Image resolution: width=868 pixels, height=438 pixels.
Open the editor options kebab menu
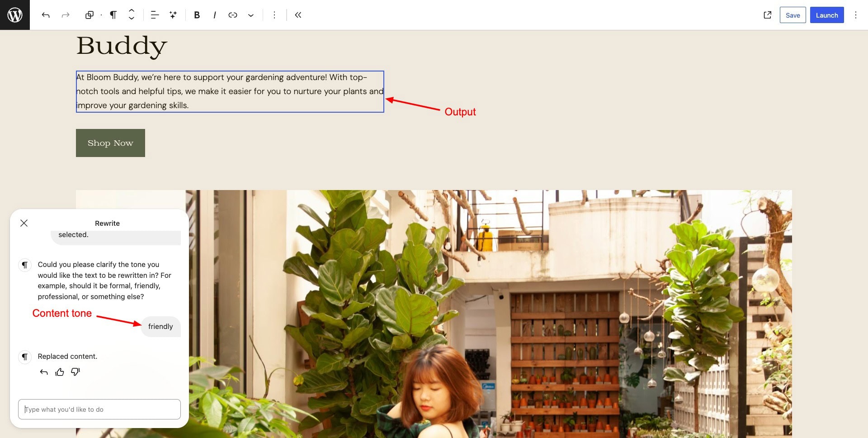click(856, 15)
